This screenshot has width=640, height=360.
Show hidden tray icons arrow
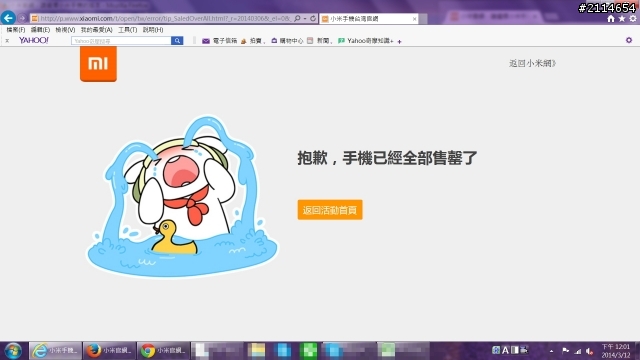click(551, 351)
